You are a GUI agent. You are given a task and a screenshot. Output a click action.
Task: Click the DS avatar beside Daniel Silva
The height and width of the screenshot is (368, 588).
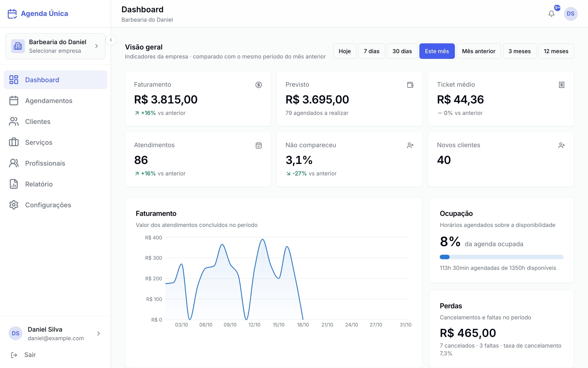click(x=16, y=333)
